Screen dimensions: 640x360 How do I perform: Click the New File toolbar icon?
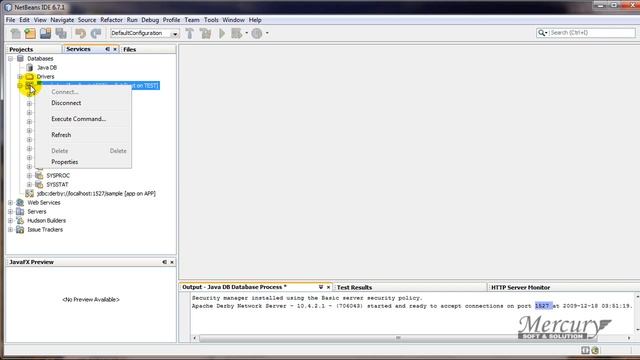click(x=16, y=33)
